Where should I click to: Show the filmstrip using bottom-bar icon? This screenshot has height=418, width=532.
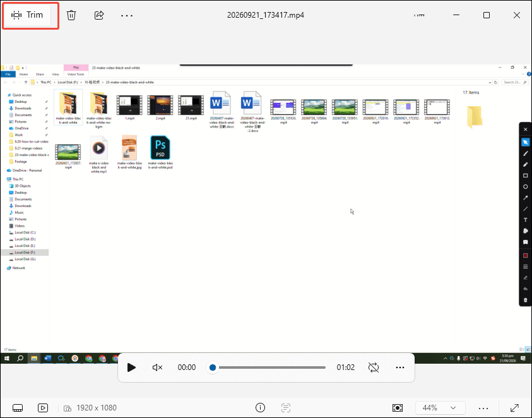coord(18,408)
